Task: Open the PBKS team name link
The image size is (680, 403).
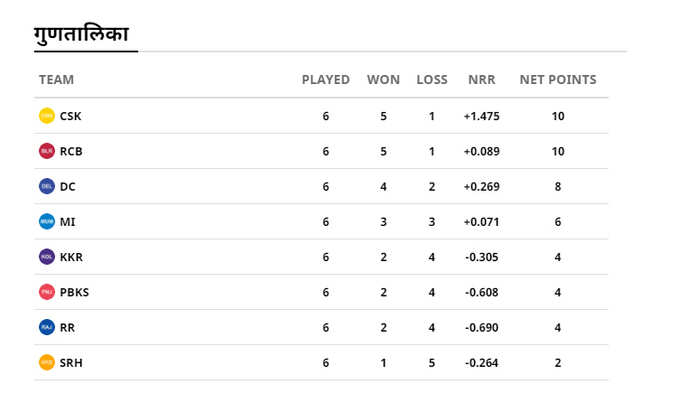Action: pos(74,292)
